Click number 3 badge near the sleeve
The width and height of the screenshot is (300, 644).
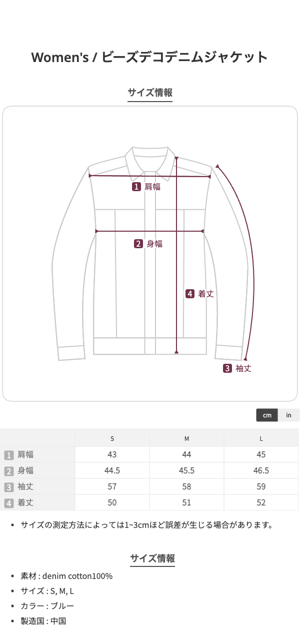pos(227,369)
